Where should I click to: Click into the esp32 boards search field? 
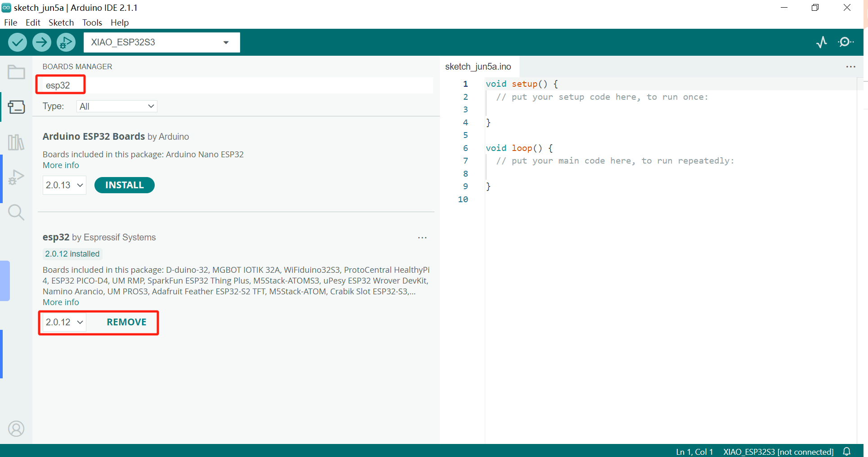(x=234, y=85)
